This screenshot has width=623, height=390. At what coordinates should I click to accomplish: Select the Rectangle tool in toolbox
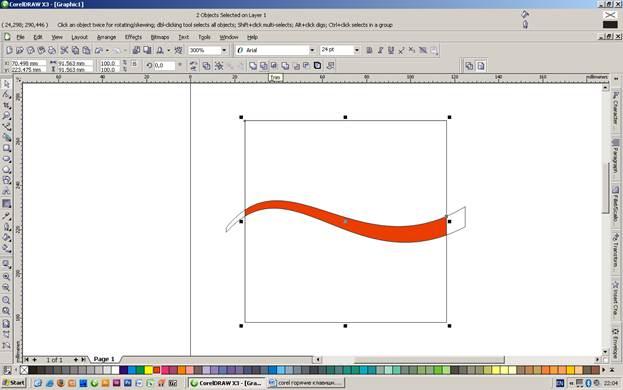[6, 148]
